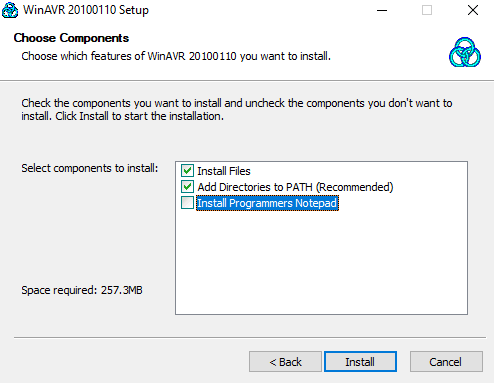Viewport: 494px width, 383px height.
Task: Close the WinAVR Setup window
Action: [473, 10]
